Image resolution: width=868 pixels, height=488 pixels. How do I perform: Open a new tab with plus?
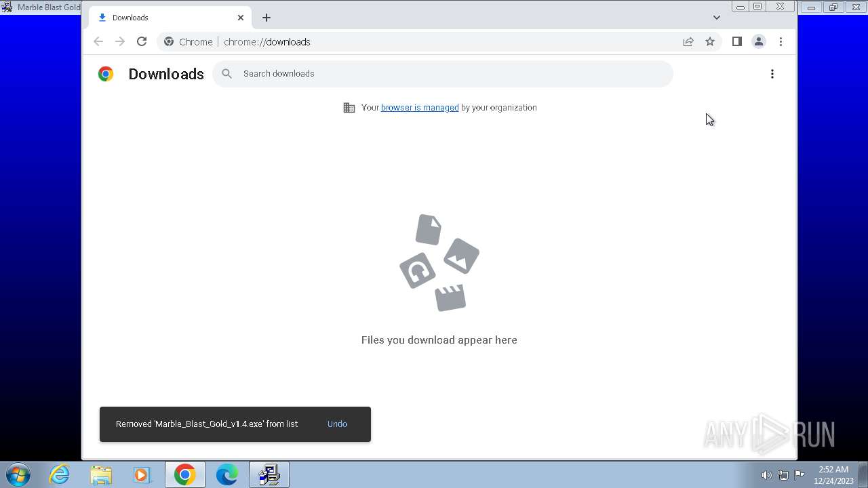point(267,18)
